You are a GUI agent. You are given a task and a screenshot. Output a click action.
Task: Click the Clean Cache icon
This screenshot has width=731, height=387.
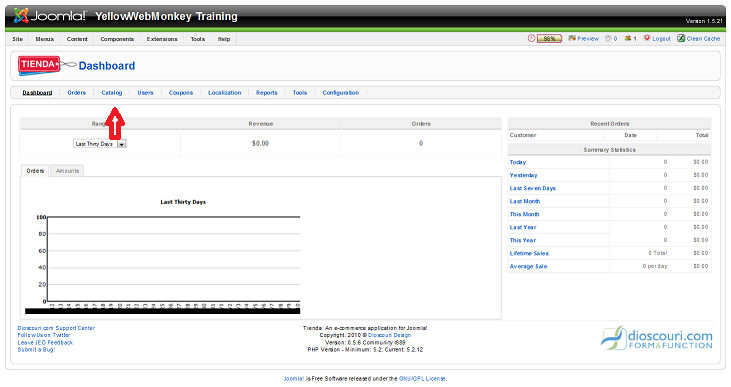point(681,38)
